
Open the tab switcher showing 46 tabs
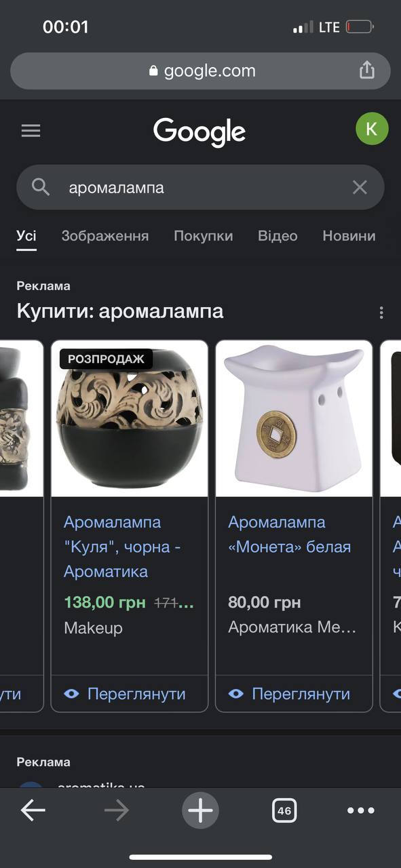click(284, 810)
